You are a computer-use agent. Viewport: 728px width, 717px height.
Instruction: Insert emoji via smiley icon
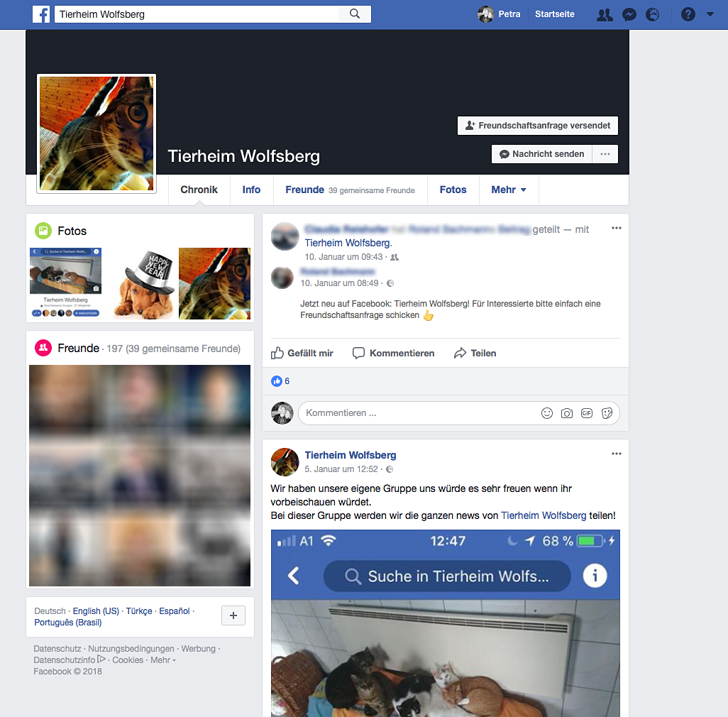[547, 413]
